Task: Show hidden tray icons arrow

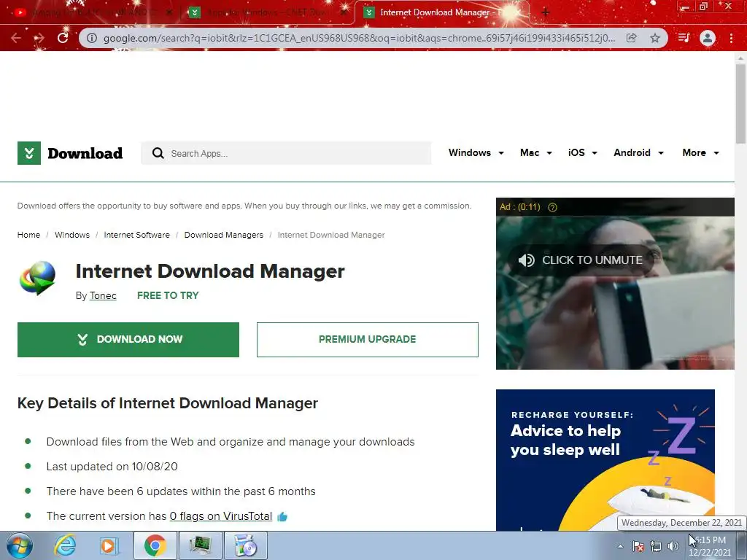Action: [620, 546]
